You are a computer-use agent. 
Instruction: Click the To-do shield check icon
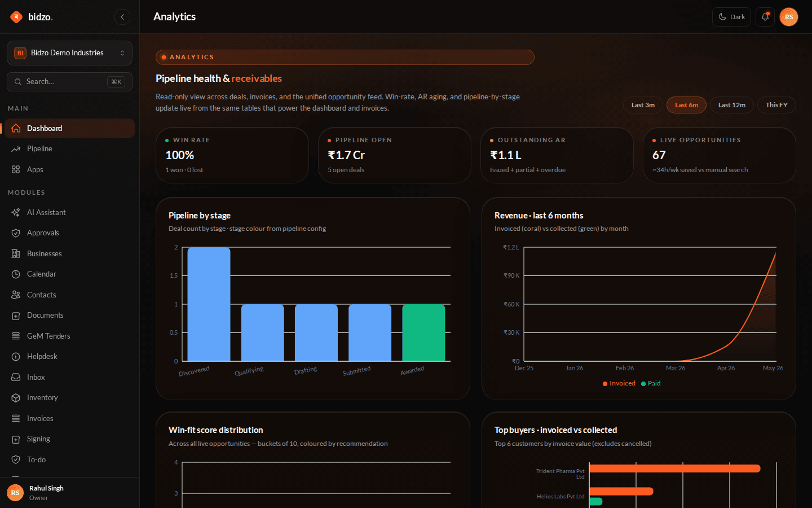tap(16, 459)
